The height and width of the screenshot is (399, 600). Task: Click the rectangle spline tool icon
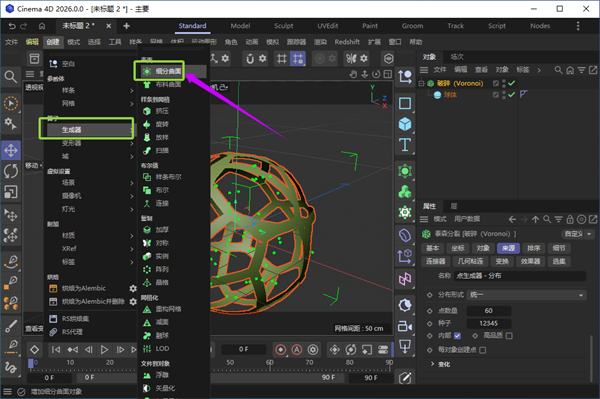pos(405,103)
